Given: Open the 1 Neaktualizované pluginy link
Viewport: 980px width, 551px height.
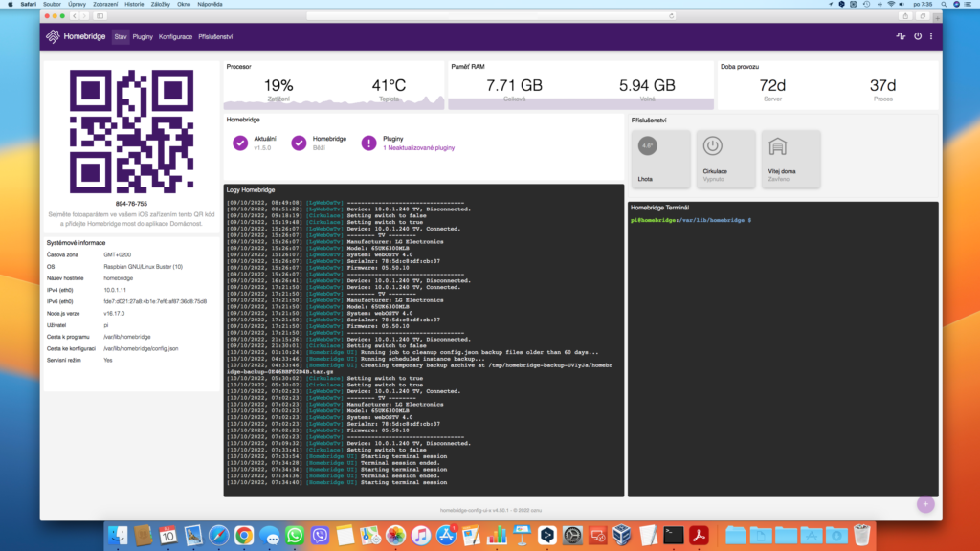Looking at the screenshot, I should coord(419,148).
